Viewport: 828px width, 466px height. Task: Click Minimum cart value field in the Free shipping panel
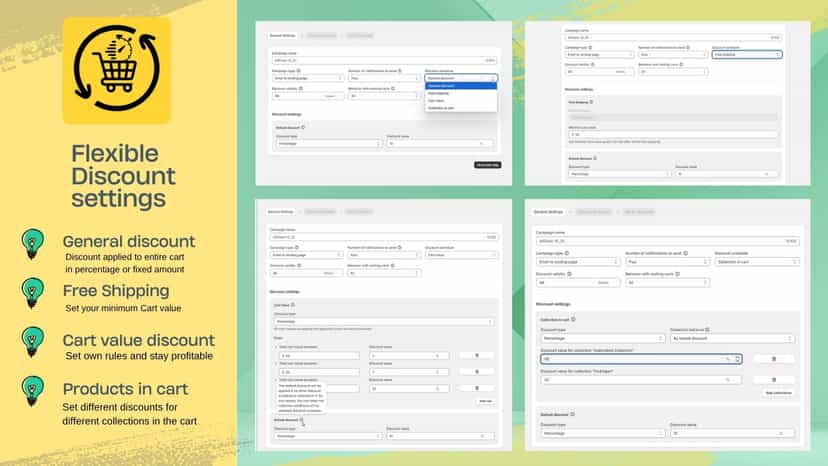click(673, 135)
